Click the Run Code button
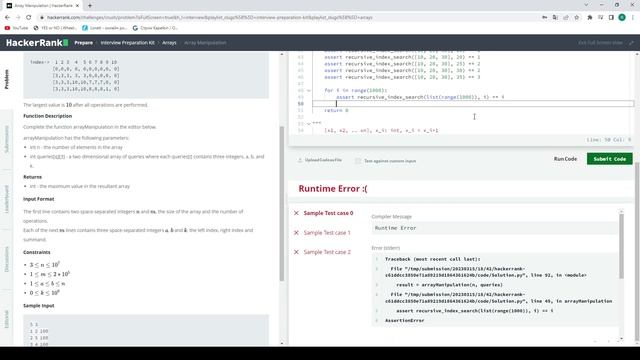The image size is (640, 360). point(565,159)
